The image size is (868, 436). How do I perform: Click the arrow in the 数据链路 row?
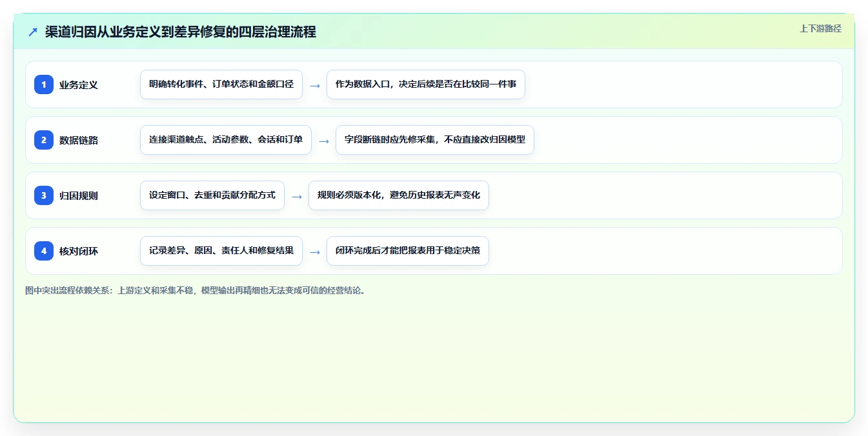coord(324,141)
